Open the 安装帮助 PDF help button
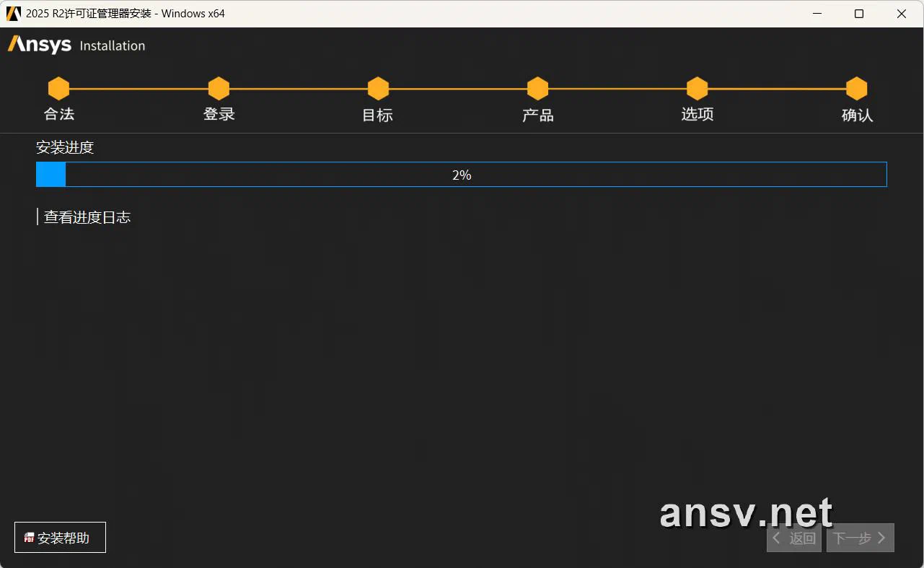Screen dimensions: 924x568 click(60, 538)
